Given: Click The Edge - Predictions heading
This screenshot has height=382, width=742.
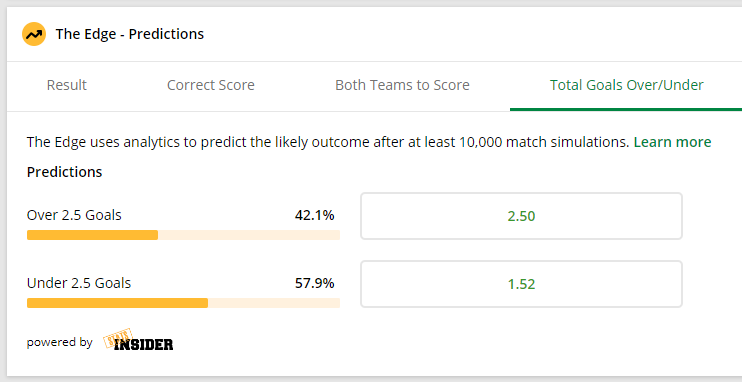Looking at the screenshot, I should tap(130, 34).
